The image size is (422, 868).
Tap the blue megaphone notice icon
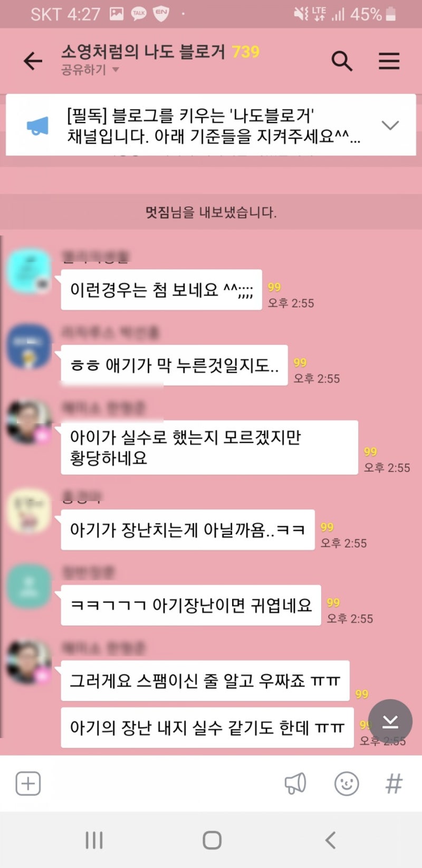coord(37,126)
